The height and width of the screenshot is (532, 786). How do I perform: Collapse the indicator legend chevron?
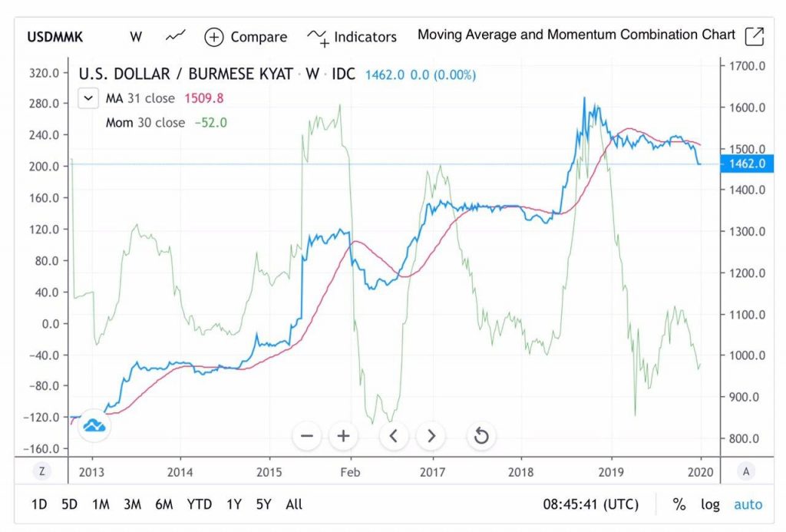point(88,98)
